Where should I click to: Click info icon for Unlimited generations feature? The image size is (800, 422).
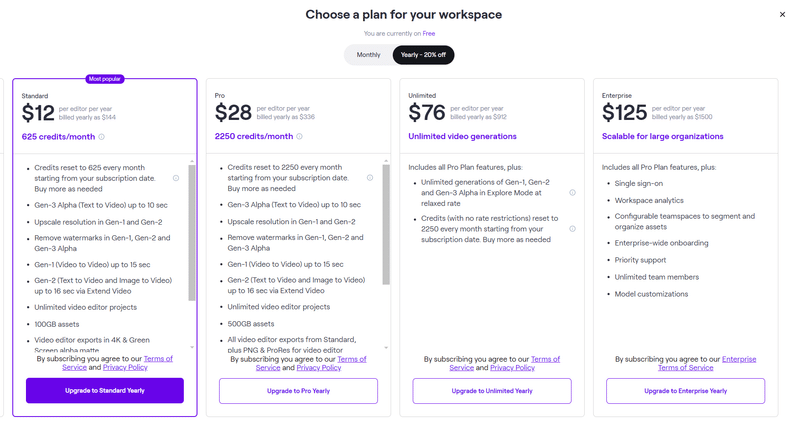tap(572, 193)
